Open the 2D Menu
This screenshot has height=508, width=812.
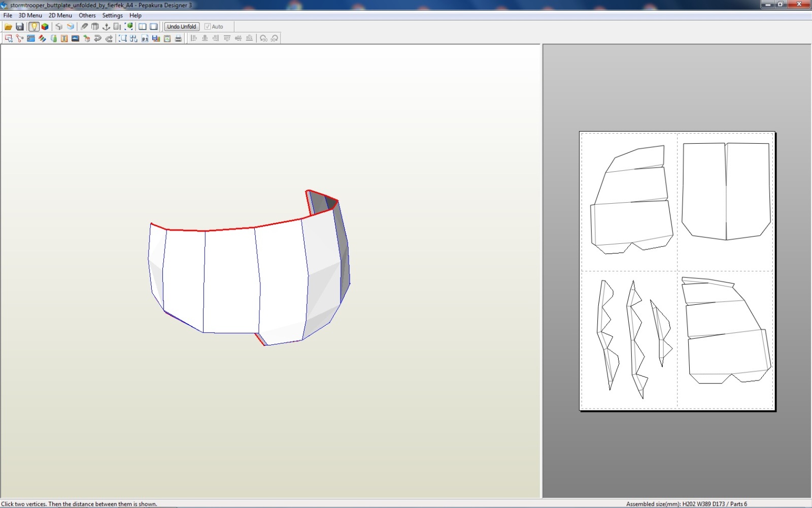(60, 15)
